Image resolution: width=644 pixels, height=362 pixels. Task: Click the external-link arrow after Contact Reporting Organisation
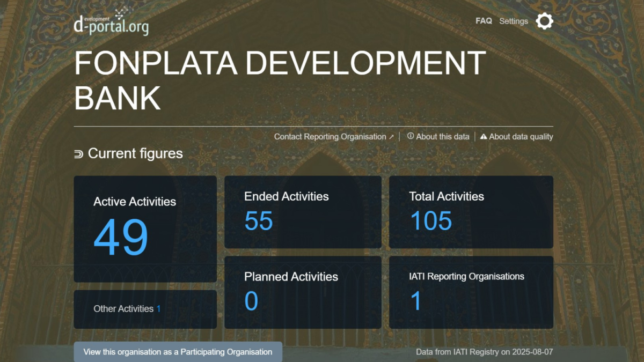391,137
